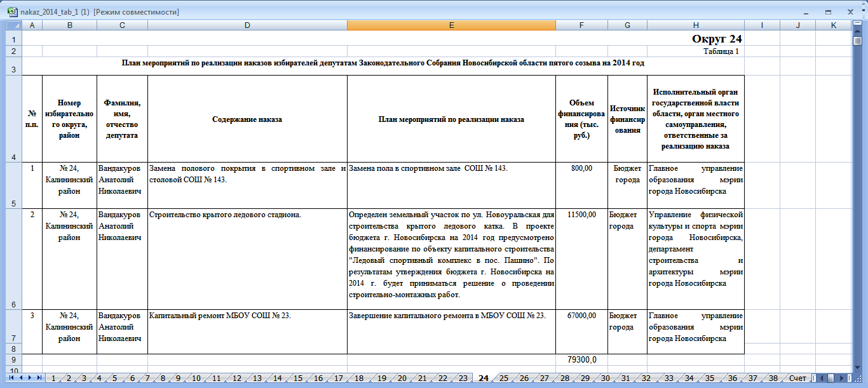868x388 pixels.
Task: Jump to the first sheet with the navigation arrow
Action: pyautogui.click(x=11, y=378)
